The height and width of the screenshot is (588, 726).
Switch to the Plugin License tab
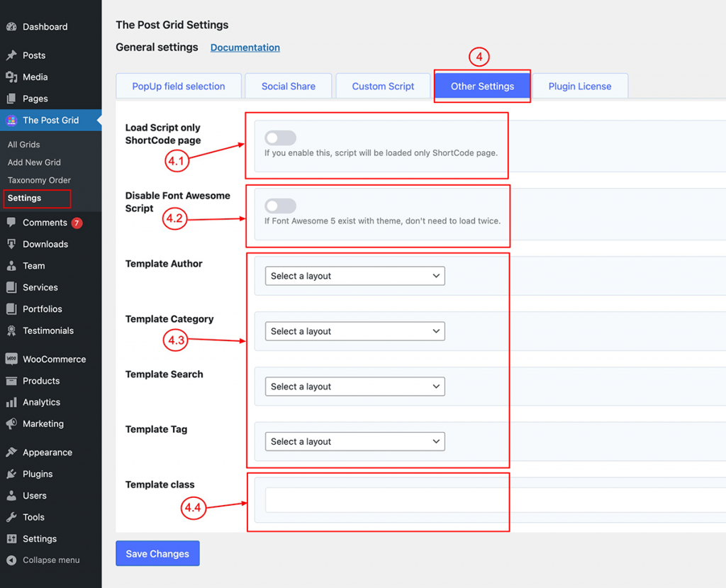coord(580,87)
